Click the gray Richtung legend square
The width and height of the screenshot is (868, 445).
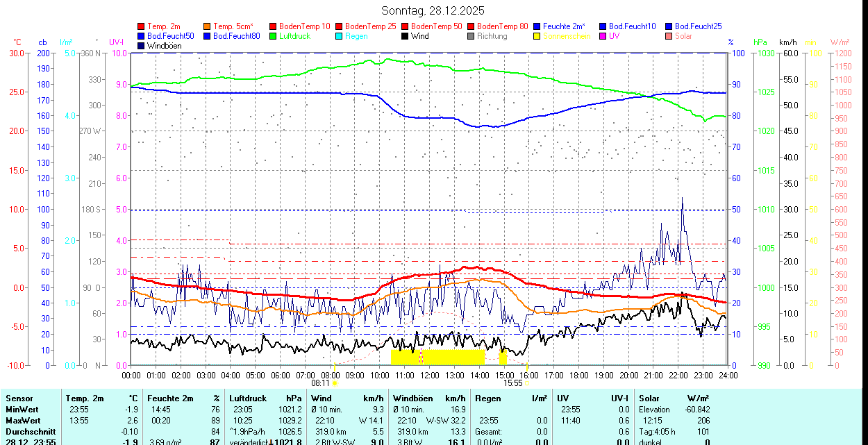point(471,36)
